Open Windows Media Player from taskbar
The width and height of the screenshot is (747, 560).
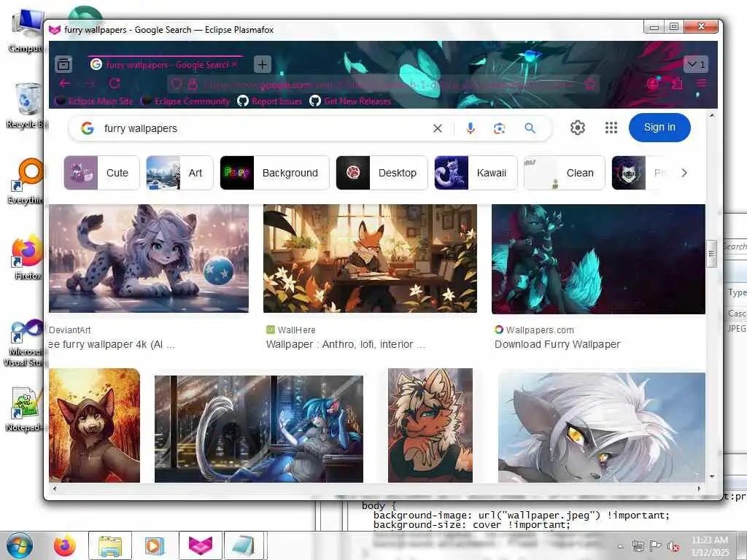click(154, 545)
